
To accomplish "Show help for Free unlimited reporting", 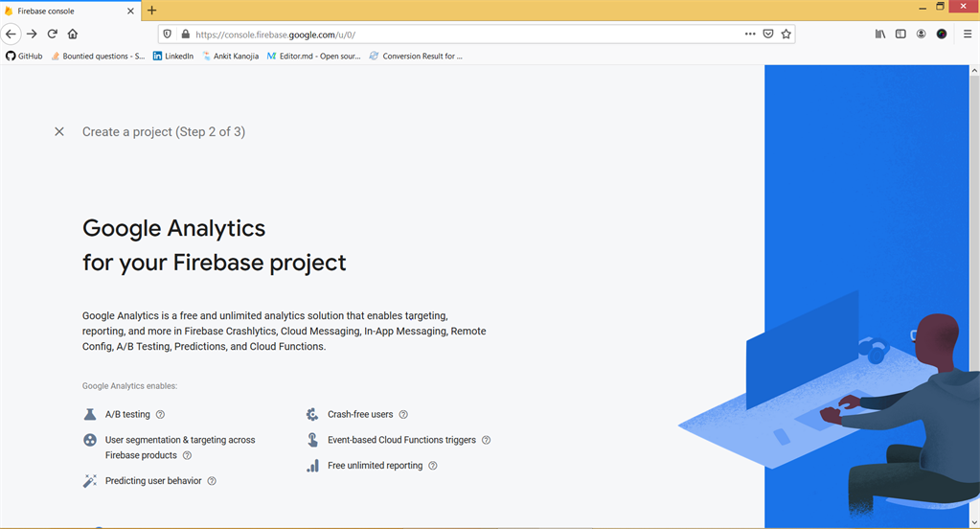I will (432, 466).
